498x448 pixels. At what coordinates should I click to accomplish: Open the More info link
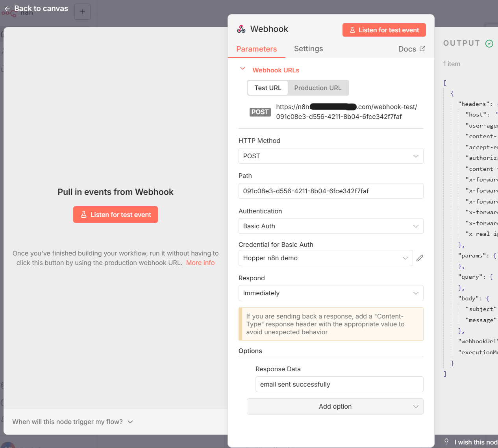200,263
